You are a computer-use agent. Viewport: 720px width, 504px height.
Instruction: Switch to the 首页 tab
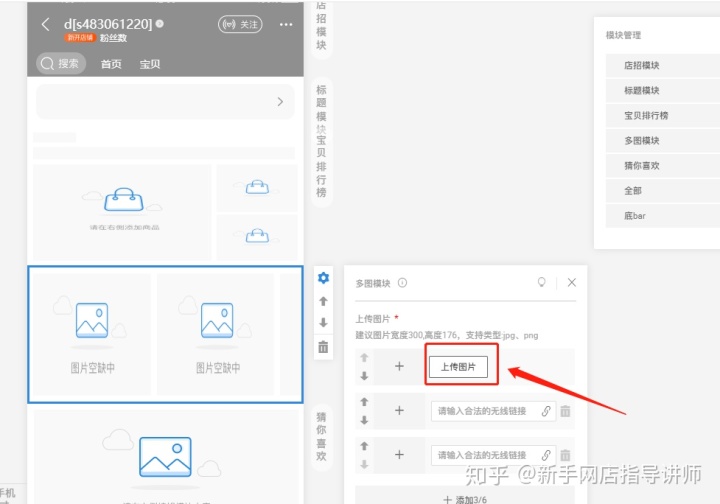(111, 64)
